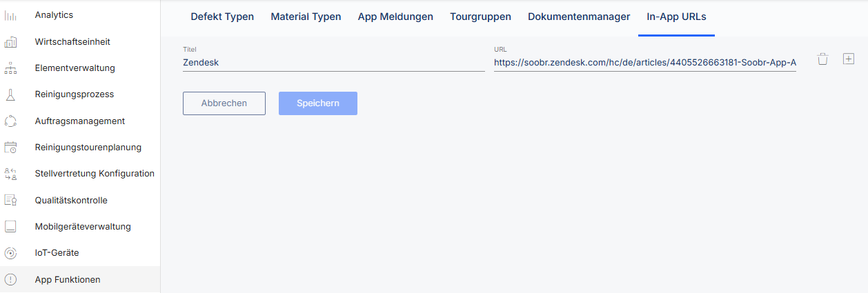Screen dimensions: 868x293
Task: Click the Elementverwaltung hierarchy icon
Action: pyautogui.click(x=10, y=68)
